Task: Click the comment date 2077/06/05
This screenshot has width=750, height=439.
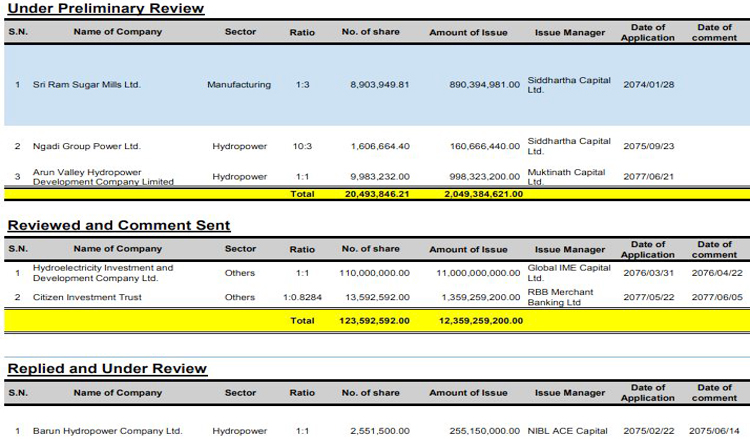Action: [714, 297]
